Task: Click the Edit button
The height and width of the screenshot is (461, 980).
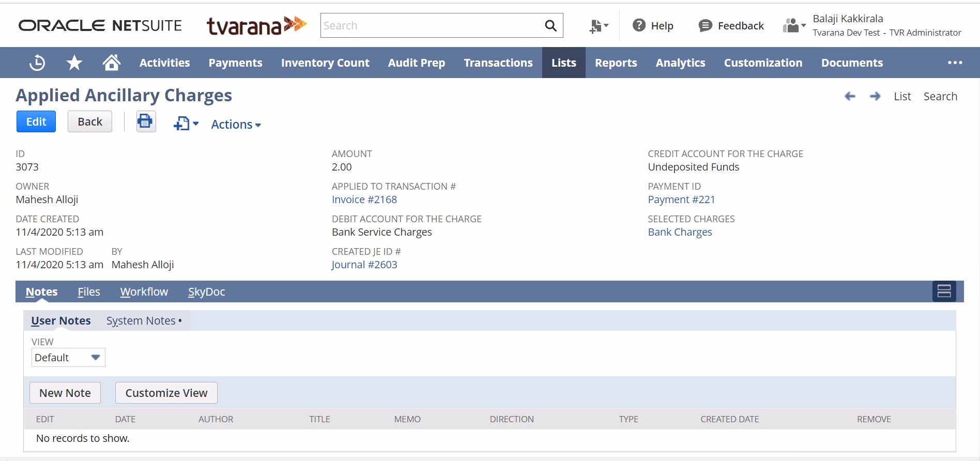Action: 36,121
